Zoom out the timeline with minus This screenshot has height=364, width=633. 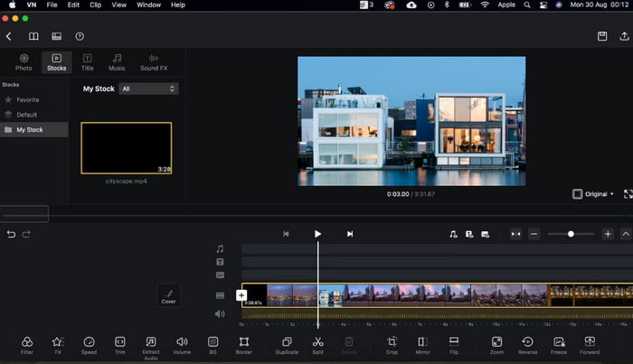pos(534,234)
